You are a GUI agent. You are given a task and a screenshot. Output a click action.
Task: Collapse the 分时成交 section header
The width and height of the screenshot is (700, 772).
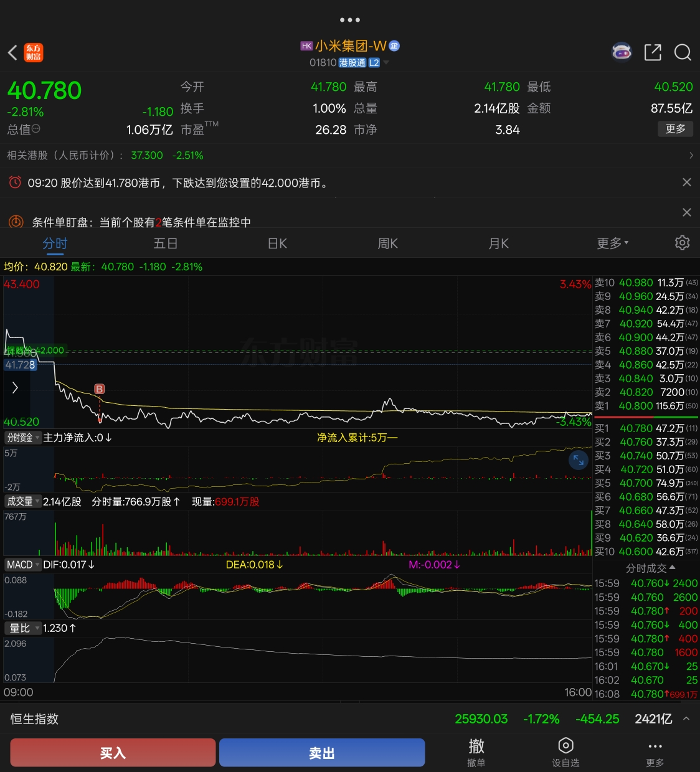[x=650, y=568]
